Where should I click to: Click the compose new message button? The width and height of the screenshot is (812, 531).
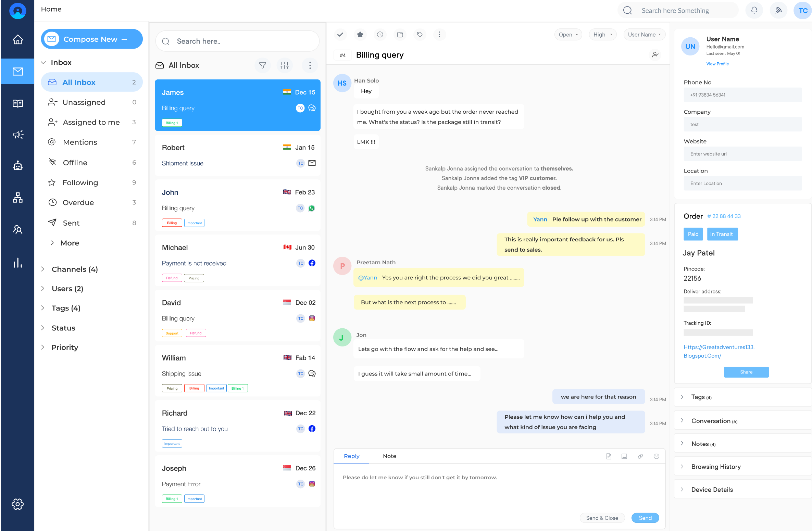(92, 40)
